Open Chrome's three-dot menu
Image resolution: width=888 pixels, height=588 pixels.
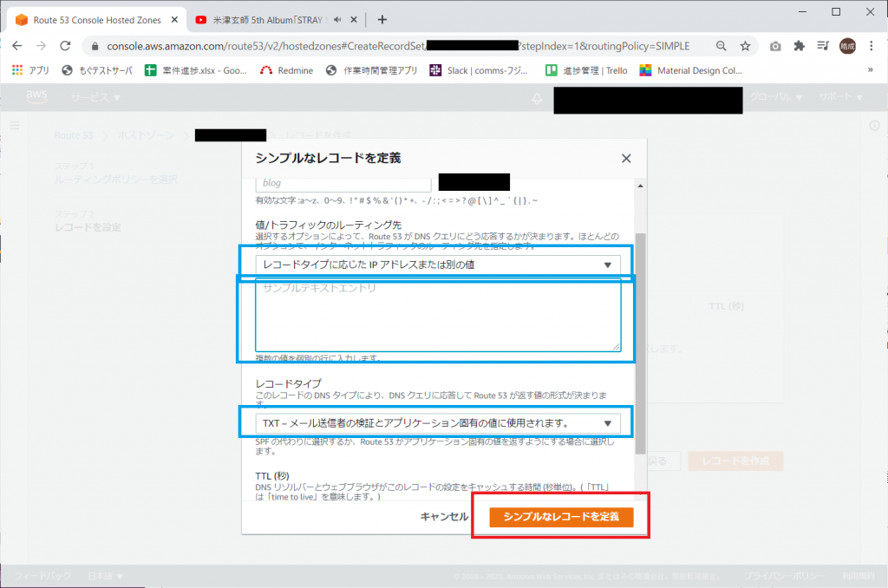click(x=871, y=46)
